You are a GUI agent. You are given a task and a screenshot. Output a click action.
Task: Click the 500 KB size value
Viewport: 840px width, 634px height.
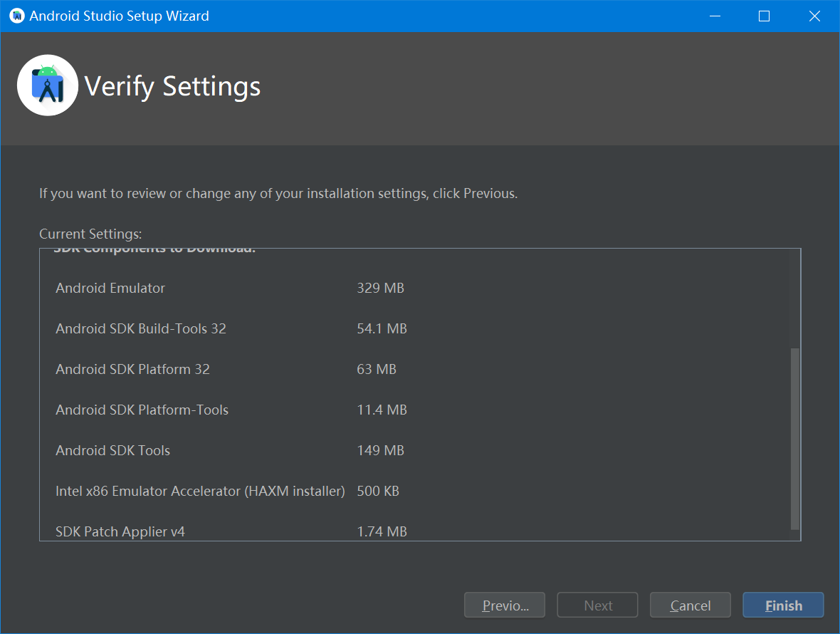click(x=378, y=492)
